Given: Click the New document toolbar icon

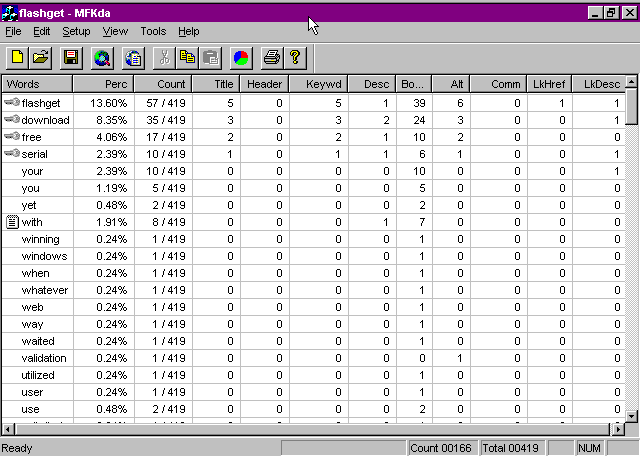Looking at the screenshot, I should 17,58.
